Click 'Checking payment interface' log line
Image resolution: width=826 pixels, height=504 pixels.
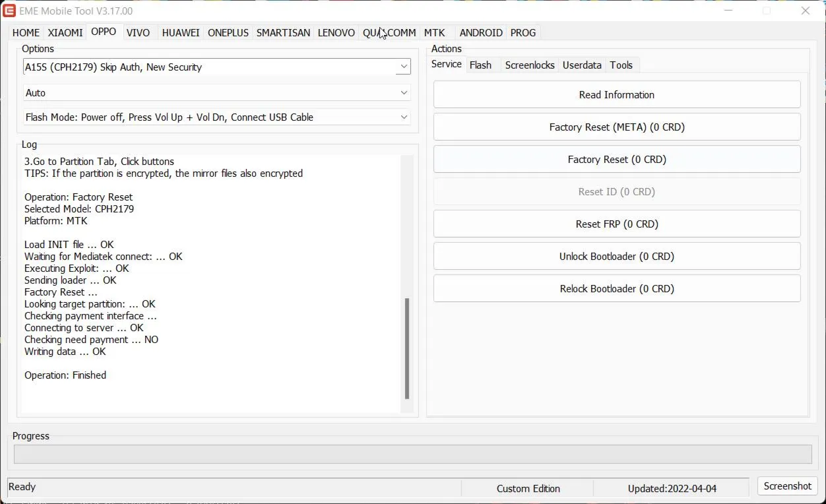[x=90, y=315]
